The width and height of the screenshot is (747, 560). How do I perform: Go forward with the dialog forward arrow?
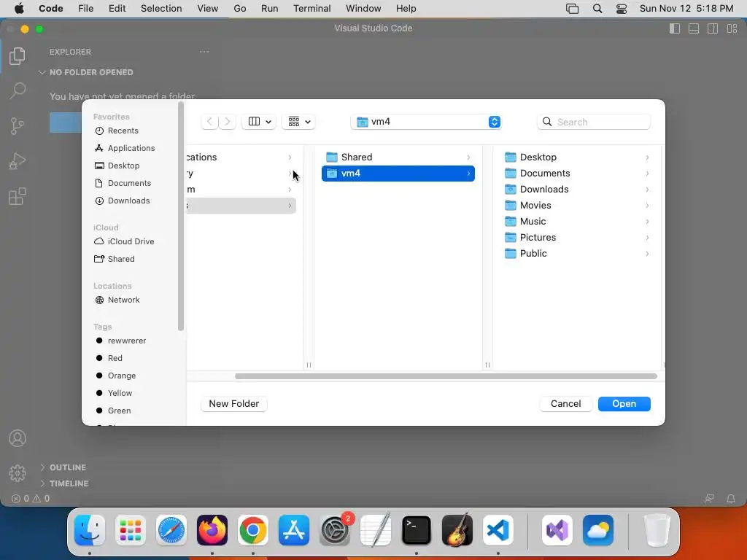click(x=228, y=122)
